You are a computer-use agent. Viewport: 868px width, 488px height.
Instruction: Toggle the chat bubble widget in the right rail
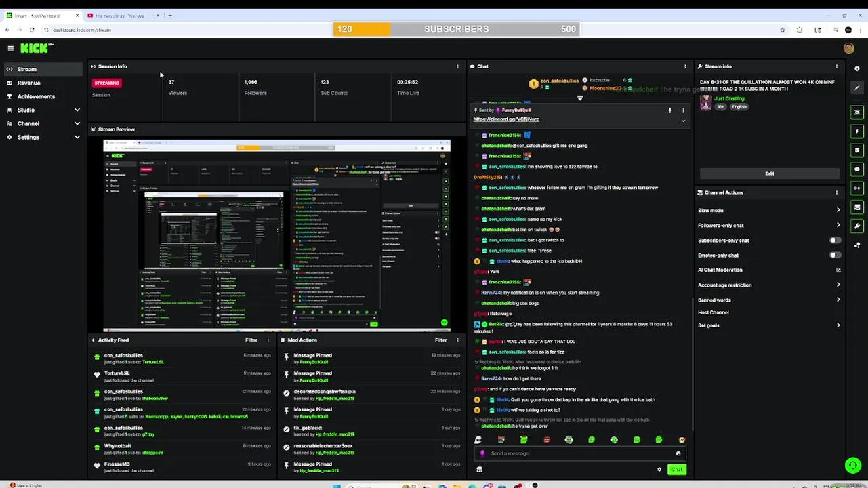857,169
